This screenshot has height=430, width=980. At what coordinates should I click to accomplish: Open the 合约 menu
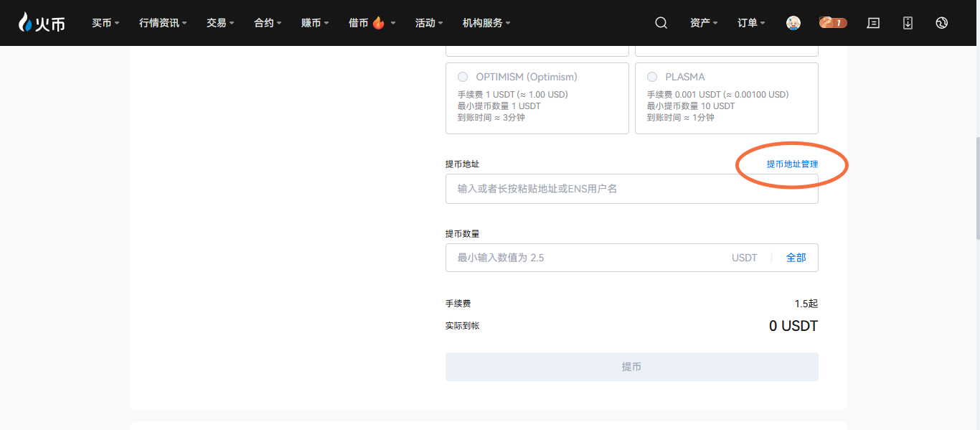[x=268, y=23]
